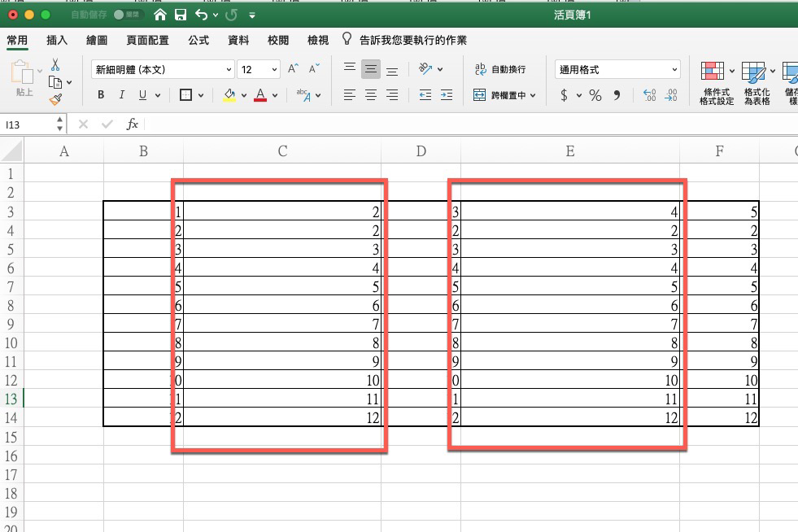The width and height of the screenshot is (798, 532).
Task: Select the Cut tool scissors icon
Action: pos(54,64)
